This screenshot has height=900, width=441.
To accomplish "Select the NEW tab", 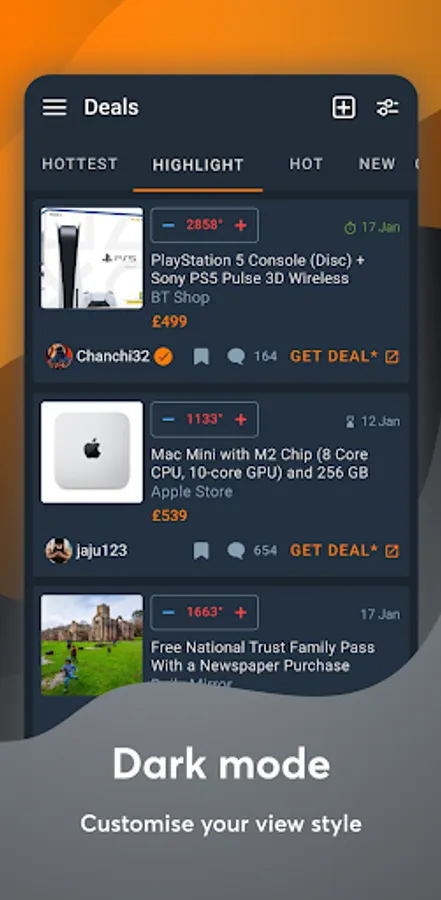I will point(377,164).
